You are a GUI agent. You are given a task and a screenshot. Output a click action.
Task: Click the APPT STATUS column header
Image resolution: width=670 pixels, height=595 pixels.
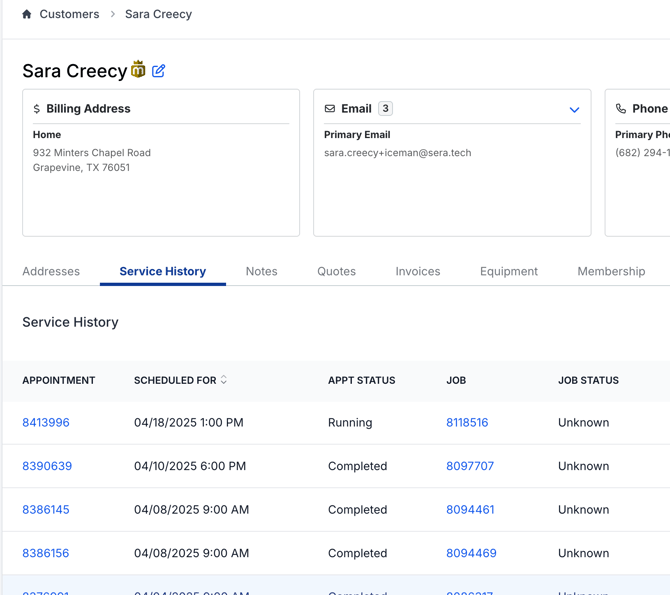coord(361,380)
